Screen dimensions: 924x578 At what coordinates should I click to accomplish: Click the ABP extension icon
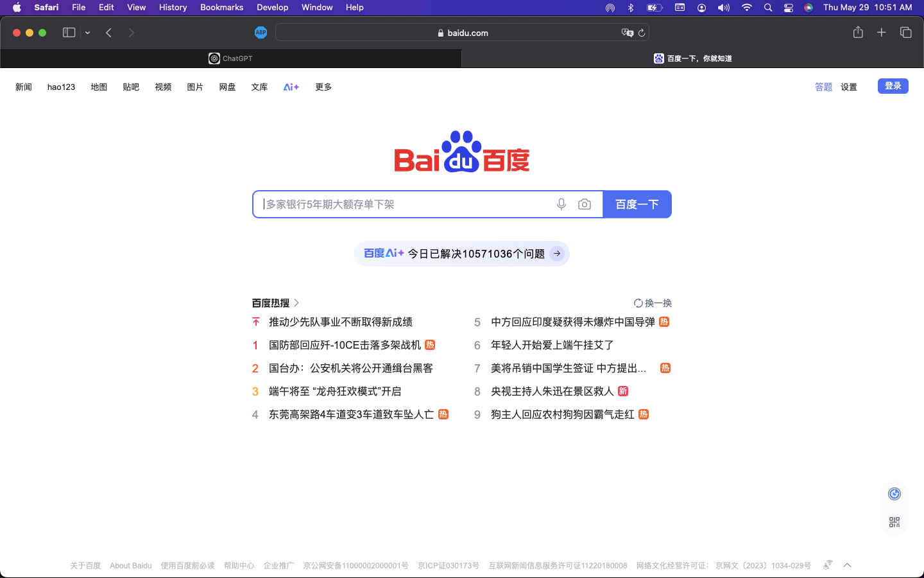[261, 33]
